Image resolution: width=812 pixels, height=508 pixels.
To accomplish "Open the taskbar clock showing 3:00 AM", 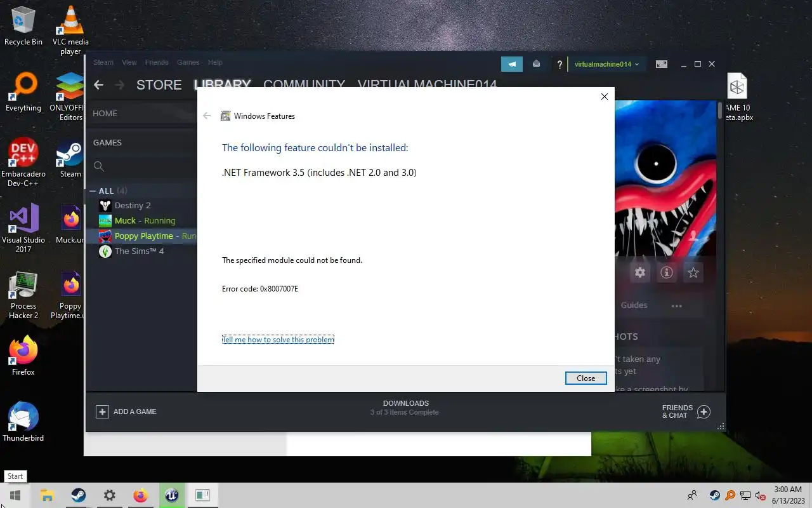I will coord(787,495).
